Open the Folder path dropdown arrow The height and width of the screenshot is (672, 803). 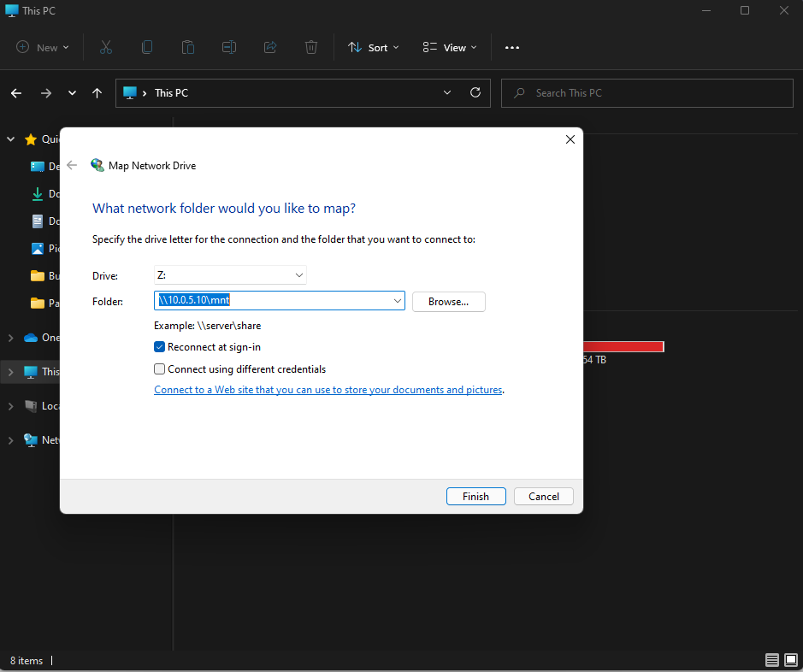tap(398, 301)
